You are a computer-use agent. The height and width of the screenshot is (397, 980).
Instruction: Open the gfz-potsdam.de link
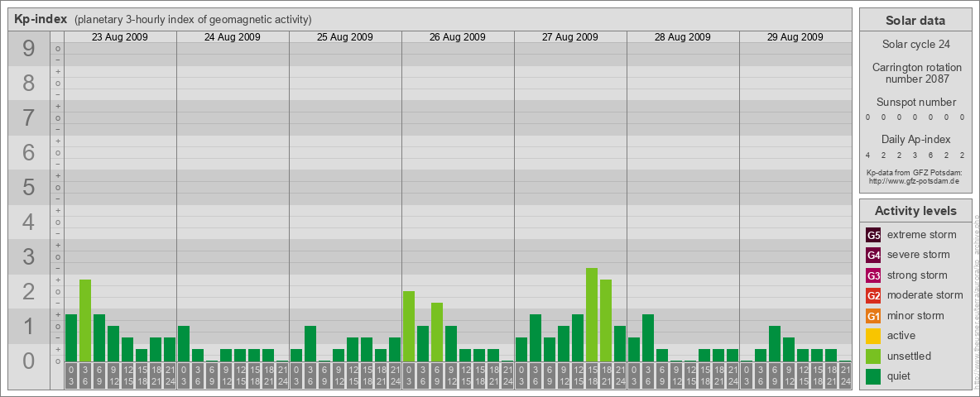[x=914, y=181]
